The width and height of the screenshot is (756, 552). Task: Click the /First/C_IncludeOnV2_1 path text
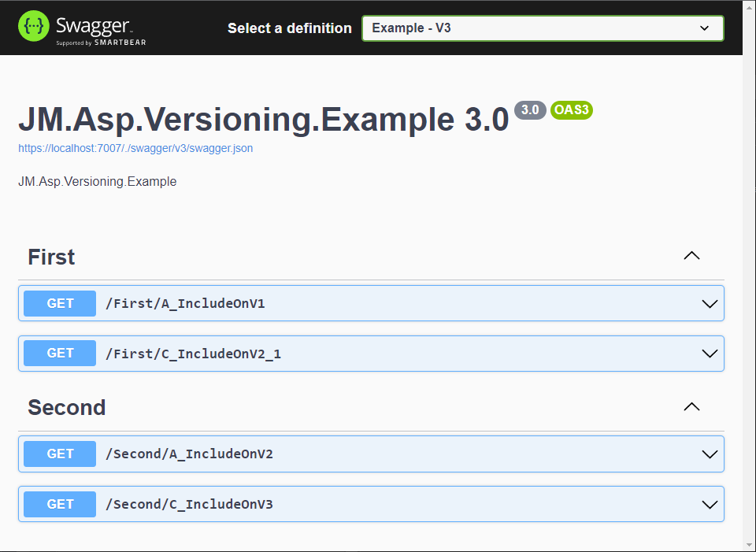pyautogui.click(x=193, y=354)
